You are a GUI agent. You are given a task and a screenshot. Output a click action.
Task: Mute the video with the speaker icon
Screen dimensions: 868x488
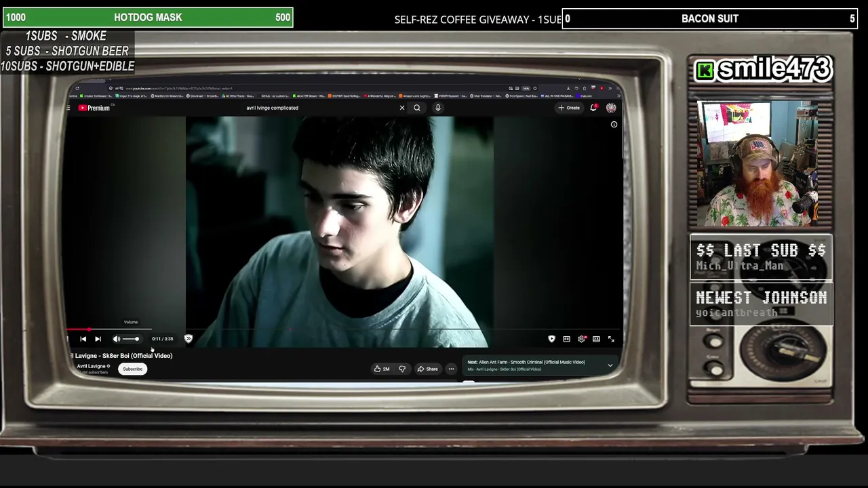(117, 339)
